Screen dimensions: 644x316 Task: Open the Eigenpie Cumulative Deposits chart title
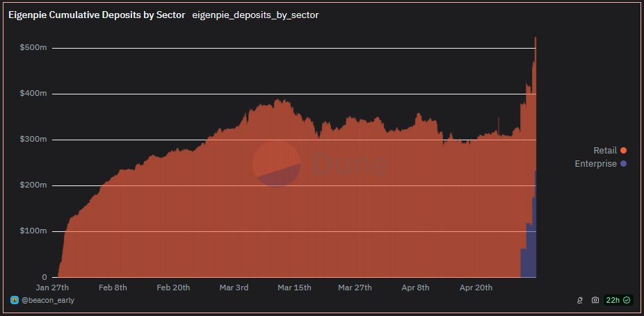[x=97, y=15]
